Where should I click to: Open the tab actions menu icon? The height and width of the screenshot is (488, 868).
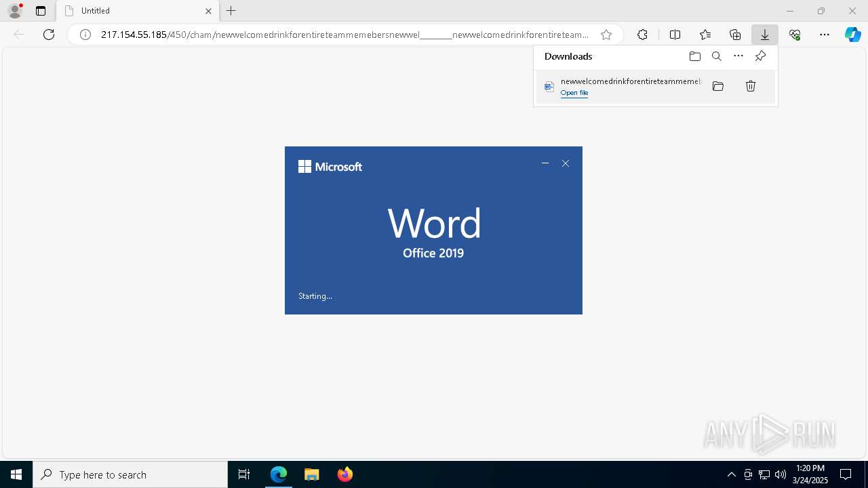pos(41,11)
